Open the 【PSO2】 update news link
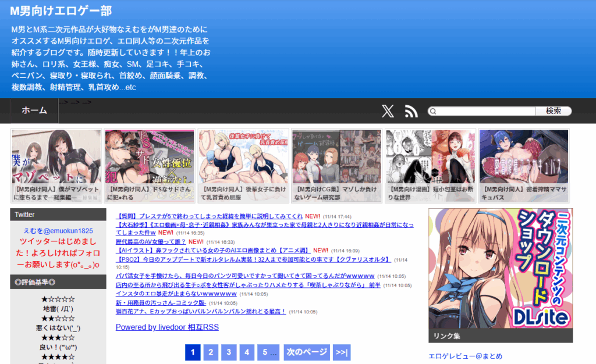This screenshot has height=364, width=596. (x=253, y=259)
